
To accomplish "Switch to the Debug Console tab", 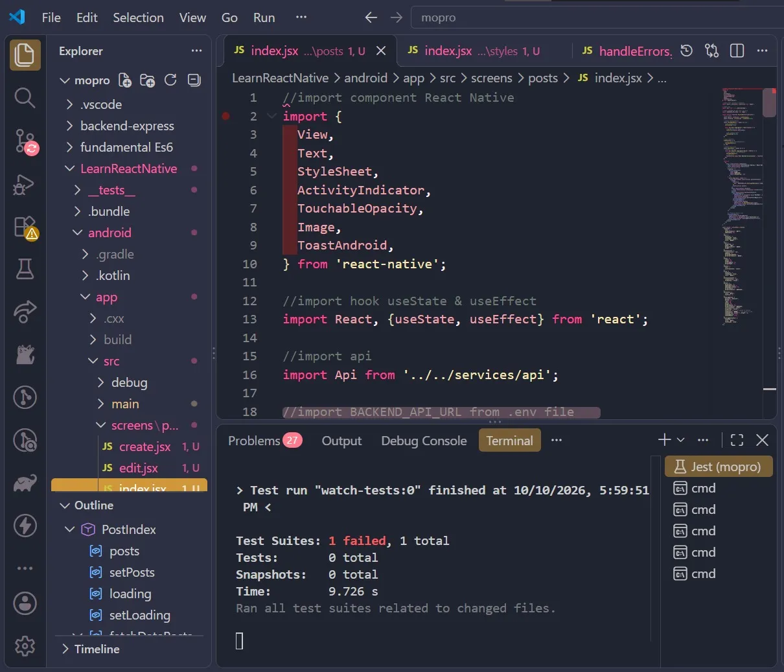I will (424, 441).
